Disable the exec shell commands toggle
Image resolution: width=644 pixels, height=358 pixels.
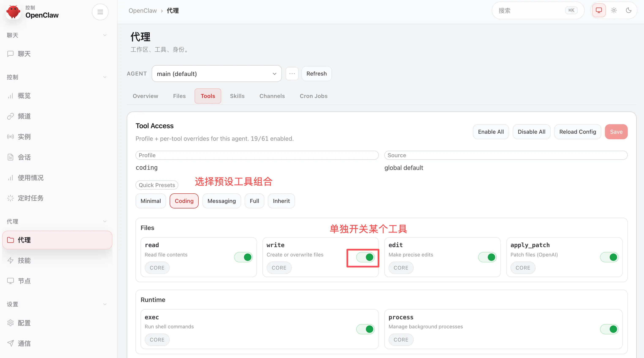365,329
